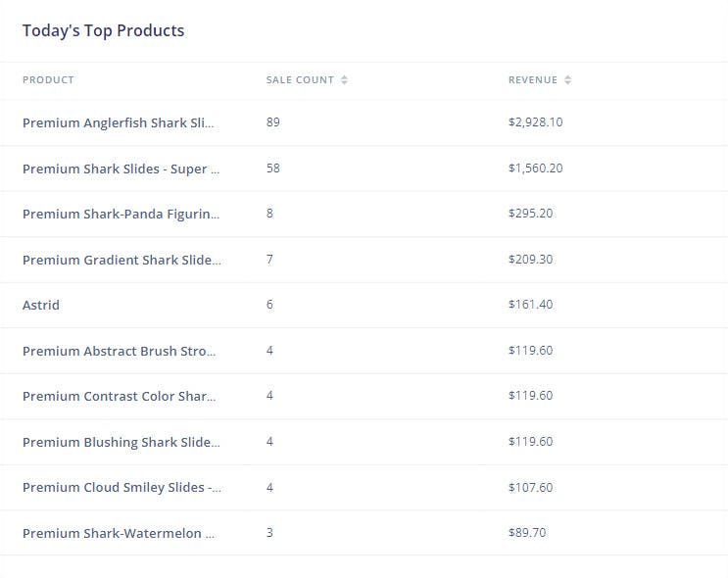The height and width of the screenshot is (578, 728).
Task: Sort by Sale Count arrows icon
Action: (344, 80)
